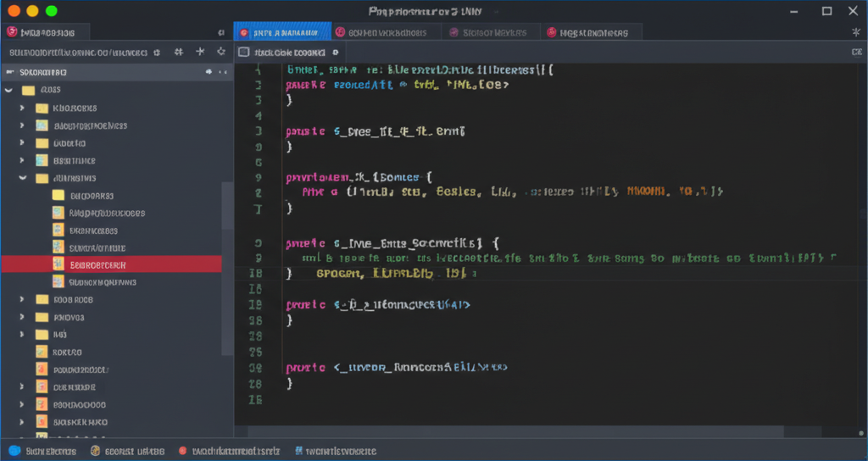
Task: Click the small icon right of the sidebar panel tab
Action: point(221,33)
